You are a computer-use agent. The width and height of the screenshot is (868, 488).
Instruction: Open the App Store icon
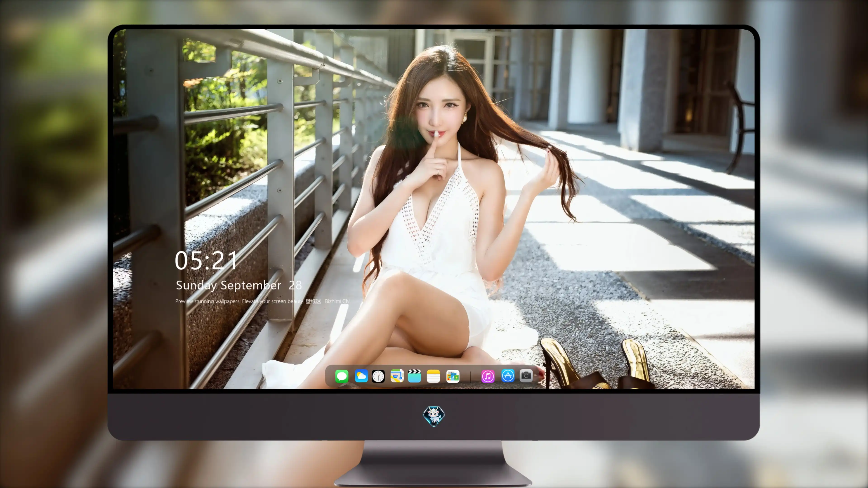click(508, 375)
